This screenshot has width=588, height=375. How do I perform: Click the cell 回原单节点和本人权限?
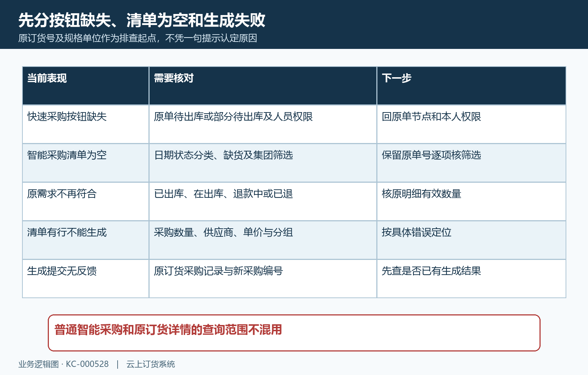[472, 124]
